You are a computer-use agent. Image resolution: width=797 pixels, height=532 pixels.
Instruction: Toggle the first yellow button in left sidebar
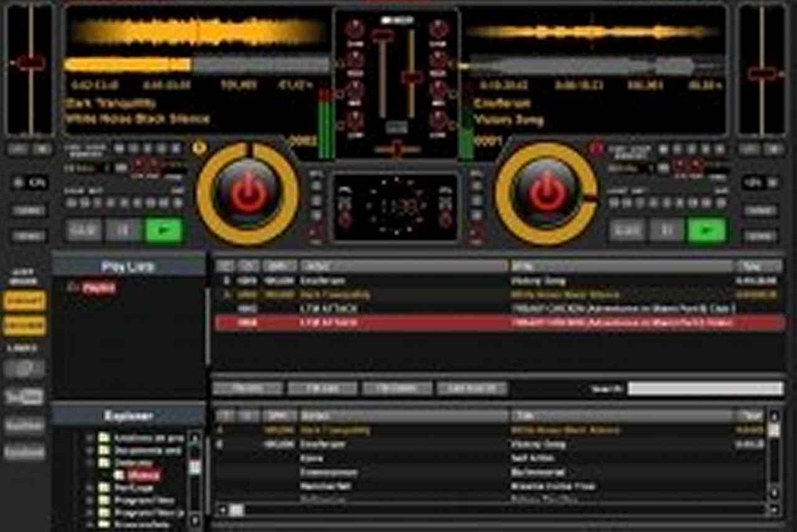click(x=25, y=301)
